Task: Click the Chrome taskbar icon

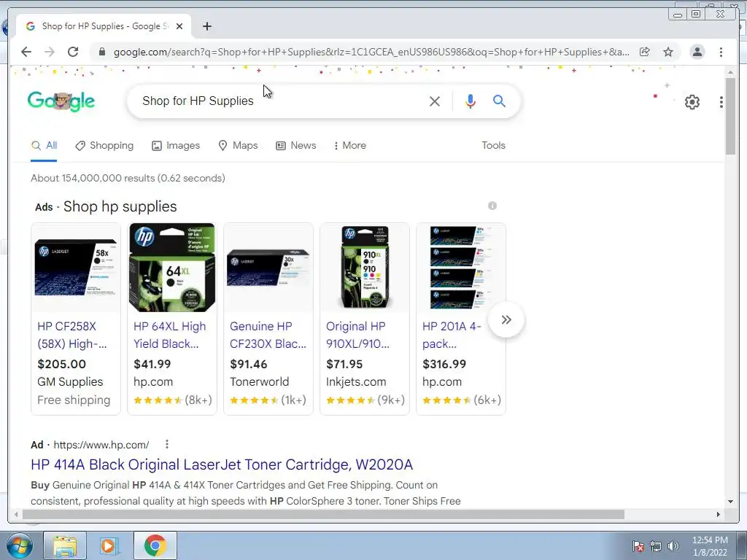Action: 155,545
